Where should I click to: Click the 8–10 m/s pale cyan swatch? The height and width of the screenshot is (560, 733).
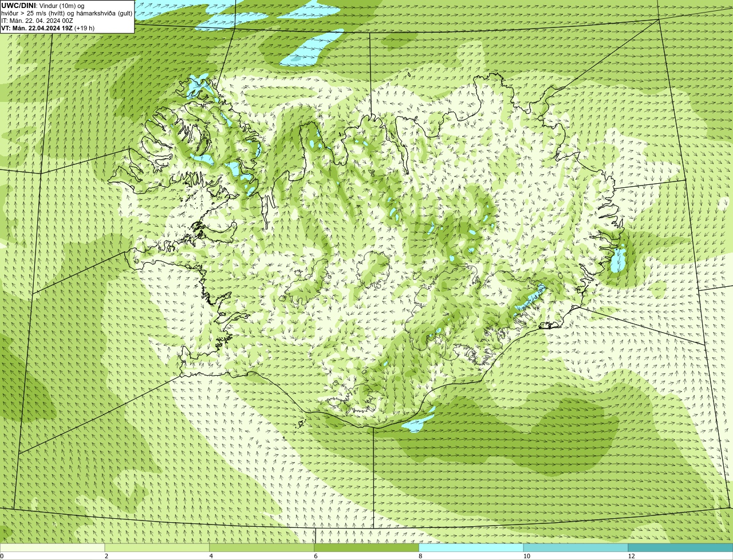pyautogui.click(x=471, y=547)
